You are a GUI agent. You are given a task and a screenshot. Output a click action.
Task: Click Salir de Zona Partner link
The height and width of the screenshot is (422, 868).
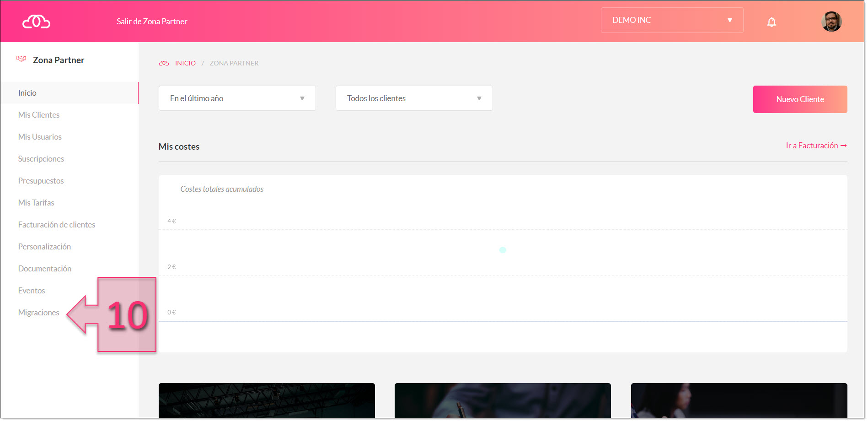coord(152,22)
